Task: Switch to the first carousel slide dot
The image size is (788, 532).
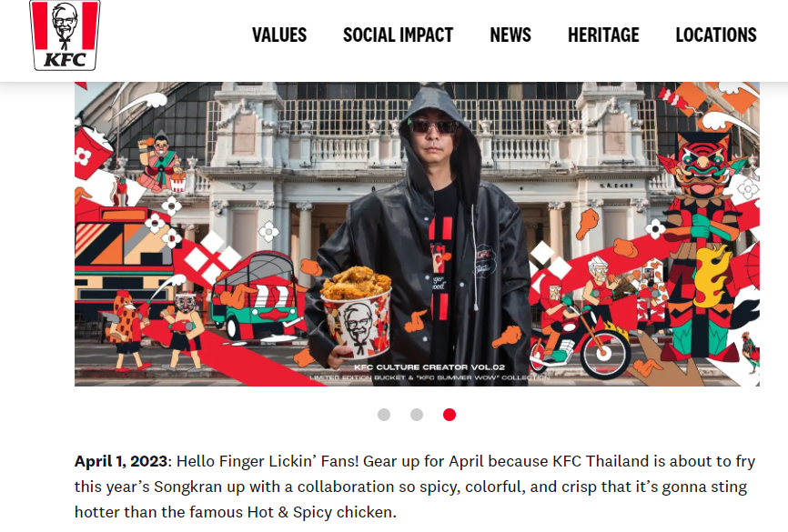Action: tap(384, 415)
